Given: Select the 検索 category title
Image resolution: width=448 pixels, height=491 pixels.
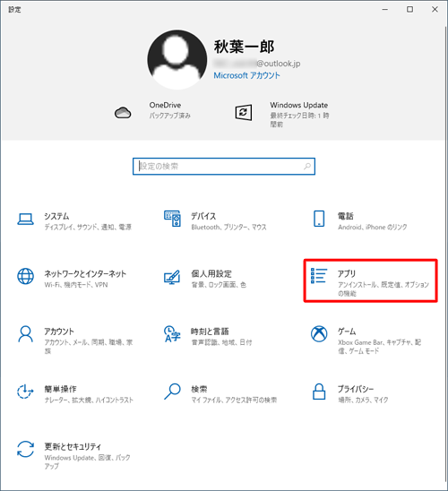Looking at the screenshot, I should [199, 389].
